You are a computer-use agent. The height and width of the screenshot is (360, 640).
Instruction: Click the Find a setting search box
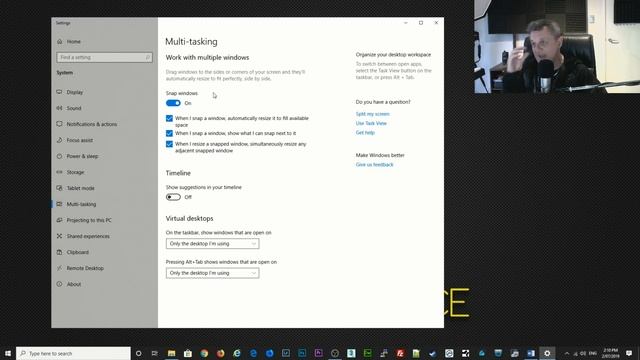[104, 57]
